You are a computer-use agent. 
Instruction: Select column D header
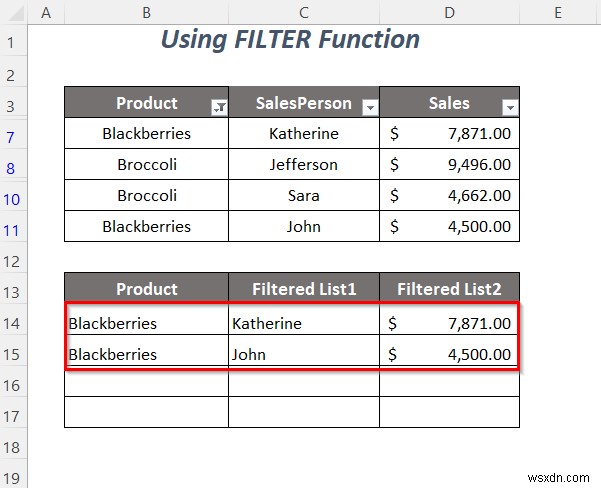click(x=449, y=11)
